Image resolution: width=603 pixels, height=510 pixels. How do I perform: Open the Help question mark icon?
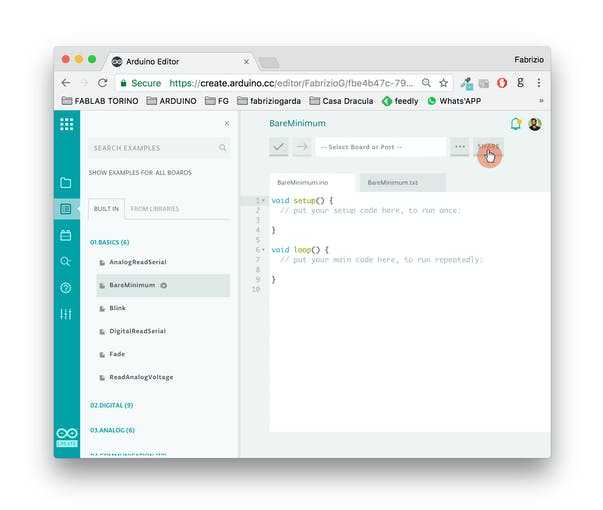click(66, 287)
